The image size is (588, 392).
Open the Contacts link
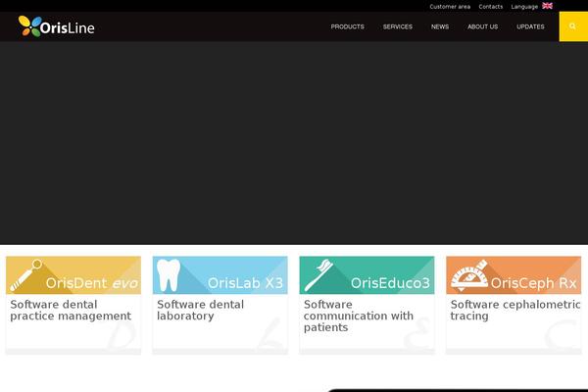pos(491,7)
